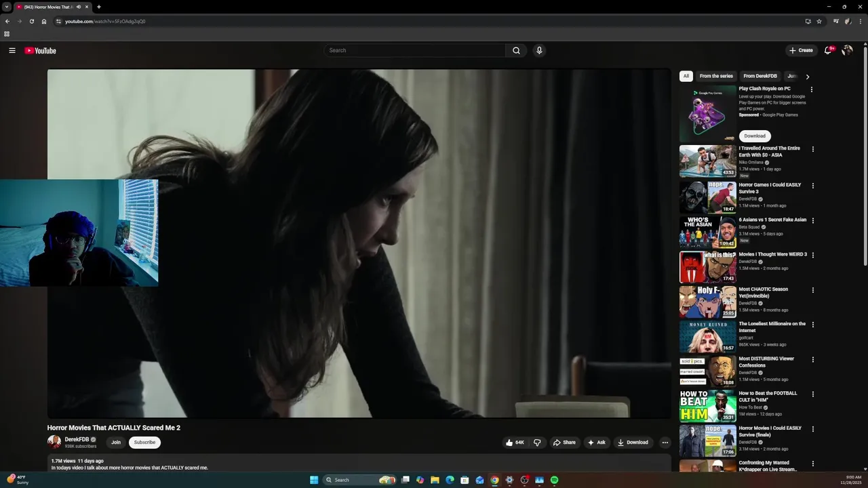Open a new browser tab
This screenshot has width=868, height=488.
[99, 7]
